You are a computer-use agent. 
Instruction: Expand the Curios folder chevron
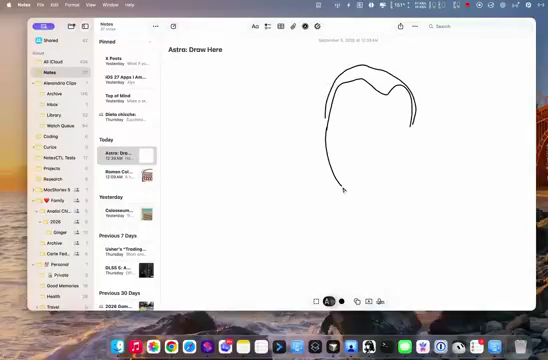[x=34, y=147]
